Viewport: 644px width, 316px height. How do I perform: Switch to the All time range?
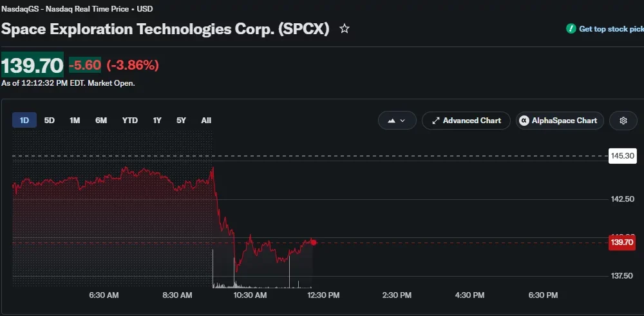(x=206, y=121)
